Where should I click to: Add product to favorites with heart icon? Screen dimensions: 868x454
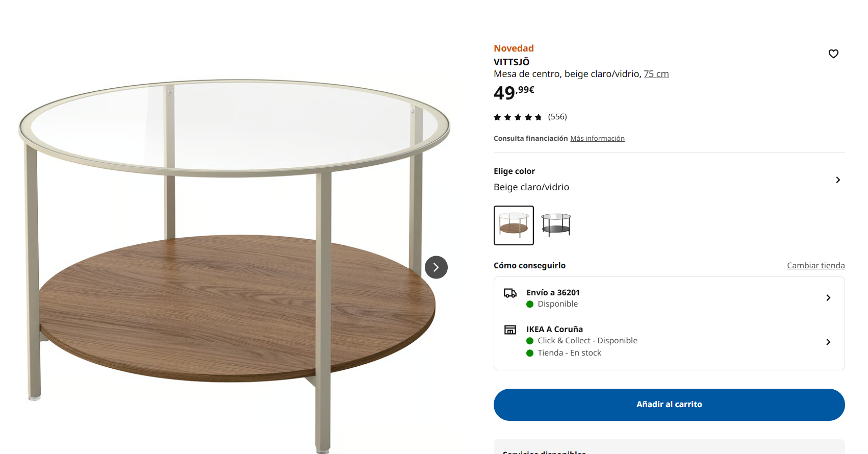[x=833, y=54]
